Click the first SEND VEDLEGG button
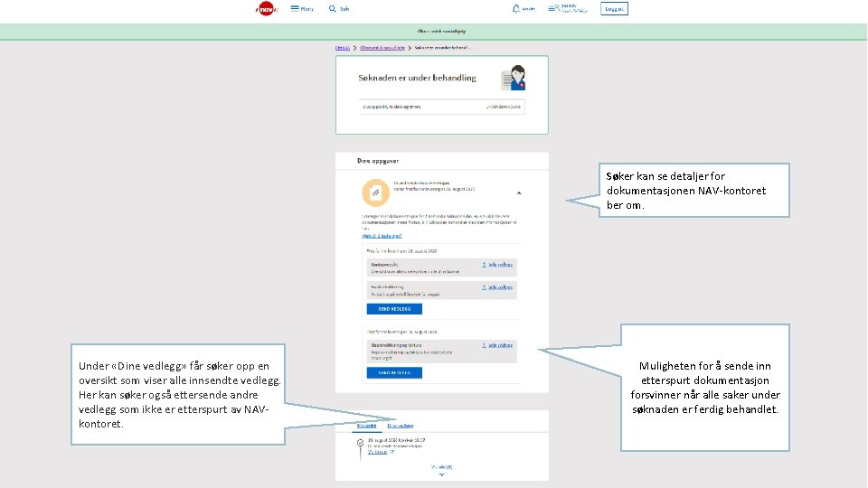The width and height of the screenshot is (868, 488). pyautogui.click(x=394, y=309)
